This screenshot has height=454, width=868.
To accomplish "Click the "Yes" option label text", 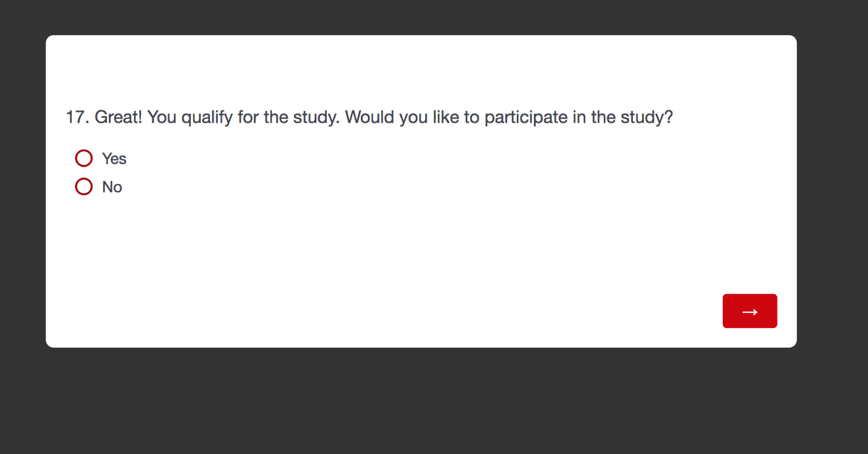I will pos(114,159).
